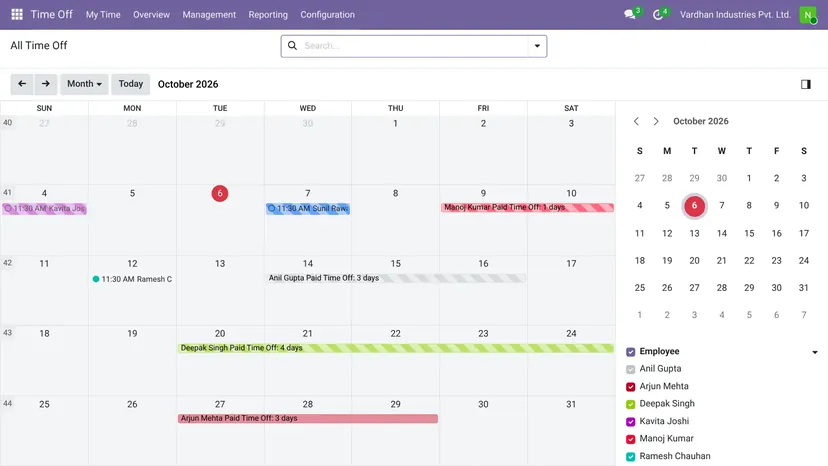Toggle the side panel icon
The image size is (828, 466).
coord(805,84)
